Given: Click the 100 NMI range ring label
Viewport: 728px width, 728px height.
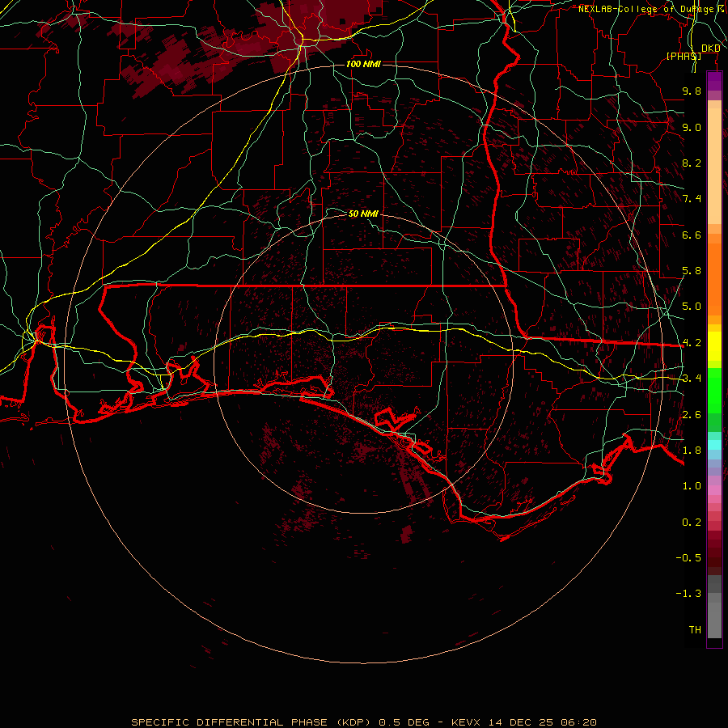Looking at the screenshot, I should tap(363, 64).
